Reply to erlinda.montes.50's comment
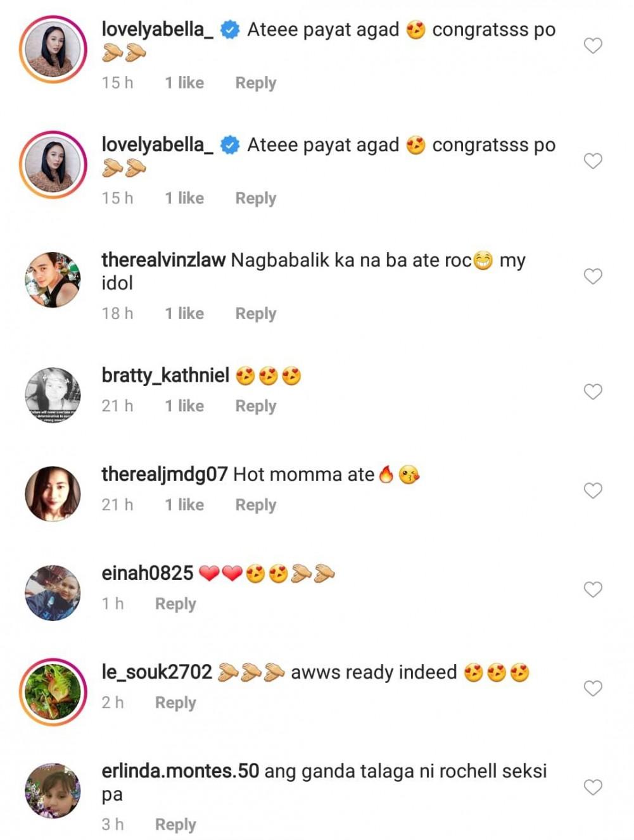 pyautogui.click(x=175, y=824)
